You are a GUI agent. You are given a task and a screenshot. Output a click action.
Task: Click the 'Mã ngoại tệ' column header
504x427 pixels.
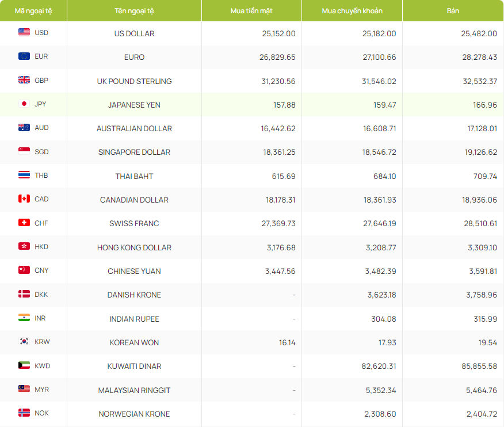(33, 11)
